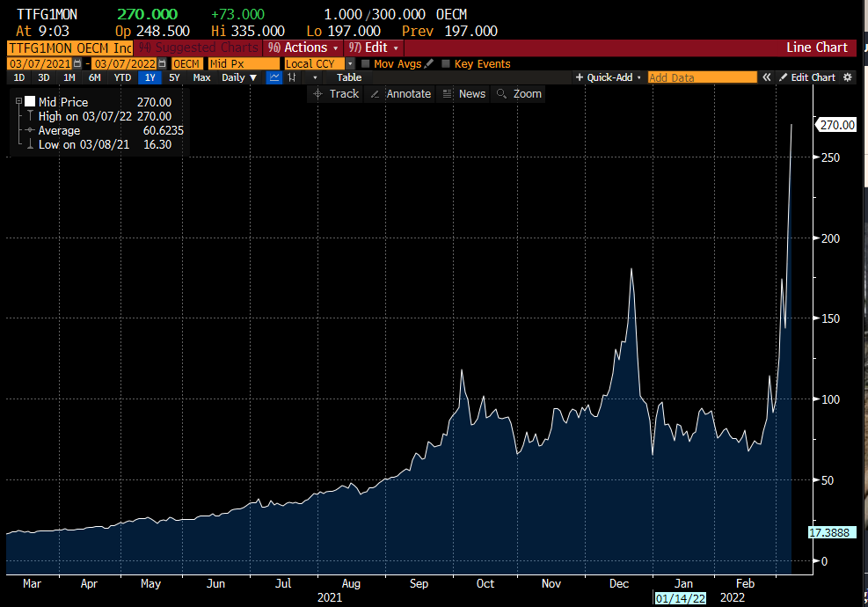The image size is (868, 607).
Task: Click the Annotate pencil icon
Action: point(375,93)
